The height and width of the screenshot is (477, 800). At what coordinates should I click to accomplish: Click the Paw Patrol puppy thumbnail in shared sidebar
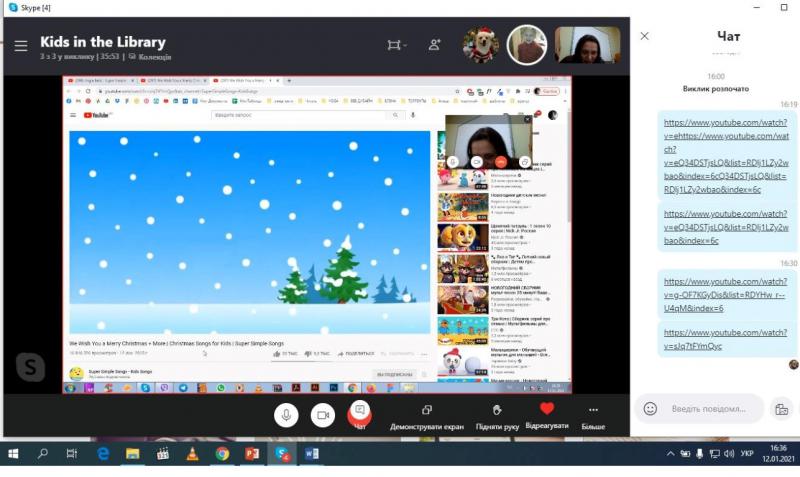pos(462,237)
